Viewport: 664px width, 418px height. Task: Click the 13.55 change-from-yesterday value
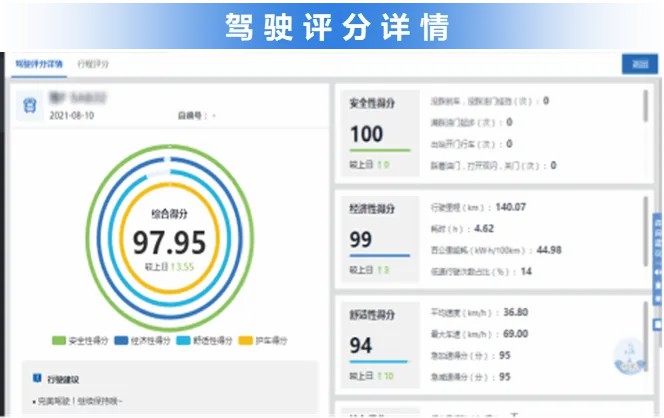point(182,267)
